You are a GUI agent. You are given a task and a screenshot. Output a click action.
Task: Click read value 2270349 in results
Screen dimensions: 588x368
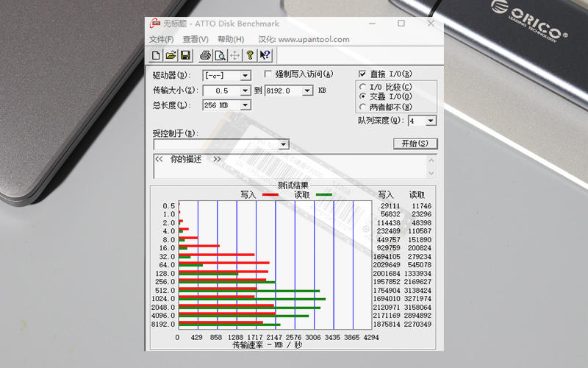pyautogui.click(x=417, y=324)
